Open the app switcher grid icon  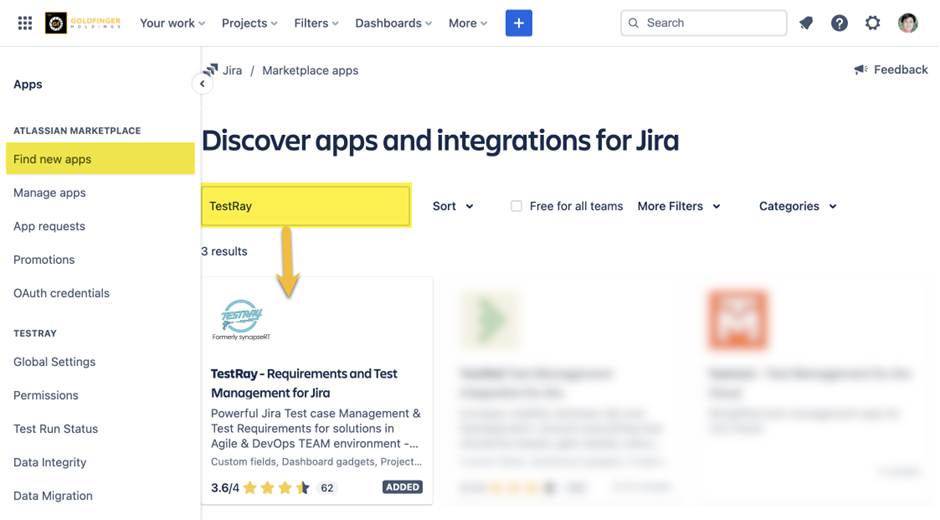[25, 23]
